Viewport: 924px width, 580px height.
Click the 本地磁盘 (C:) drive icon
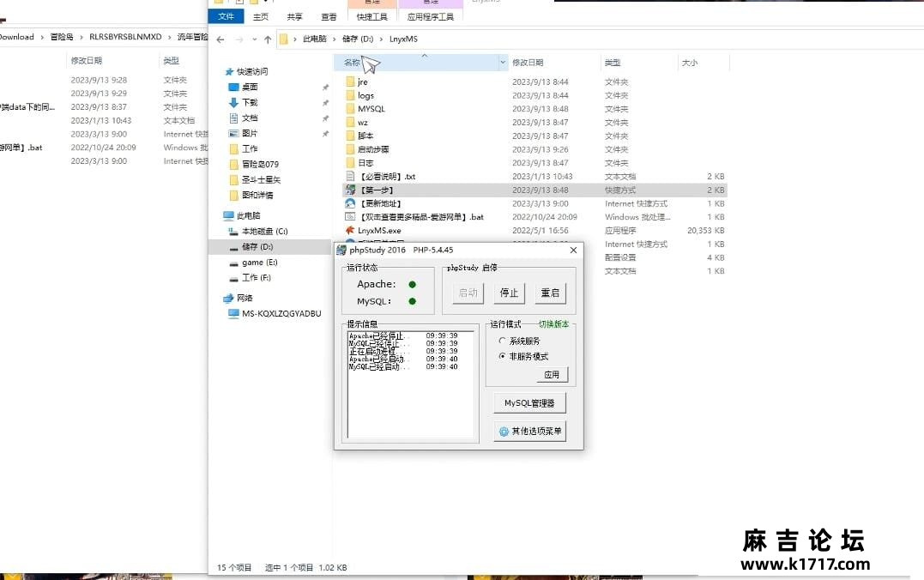coord(233,232)
